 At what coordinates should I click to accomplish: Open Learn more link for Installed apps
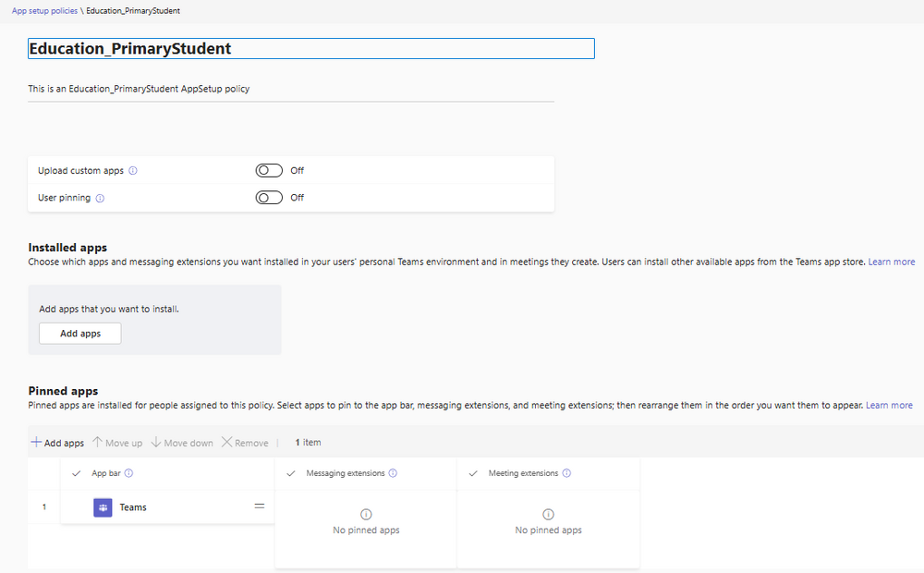tap(891, 262)
